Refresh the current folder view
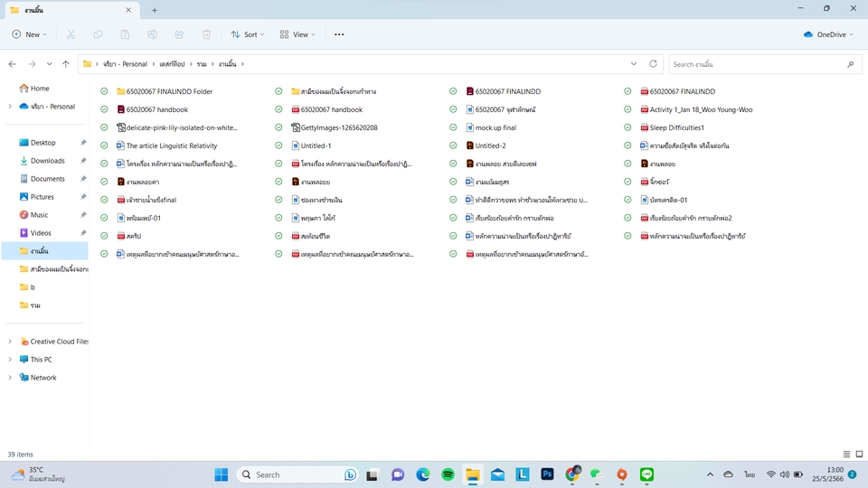868x488 pixels. click(653, 64)
